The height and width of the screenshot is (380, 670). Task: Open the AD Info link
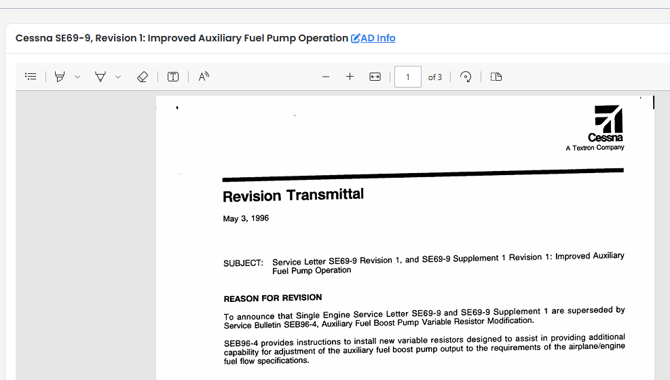(378, 38)
